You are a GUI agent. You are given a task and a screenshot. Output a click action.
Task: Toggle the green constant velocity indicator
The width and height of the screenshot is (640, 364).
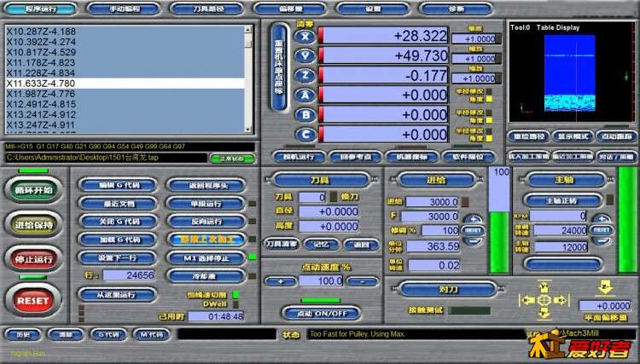point(236,294)
